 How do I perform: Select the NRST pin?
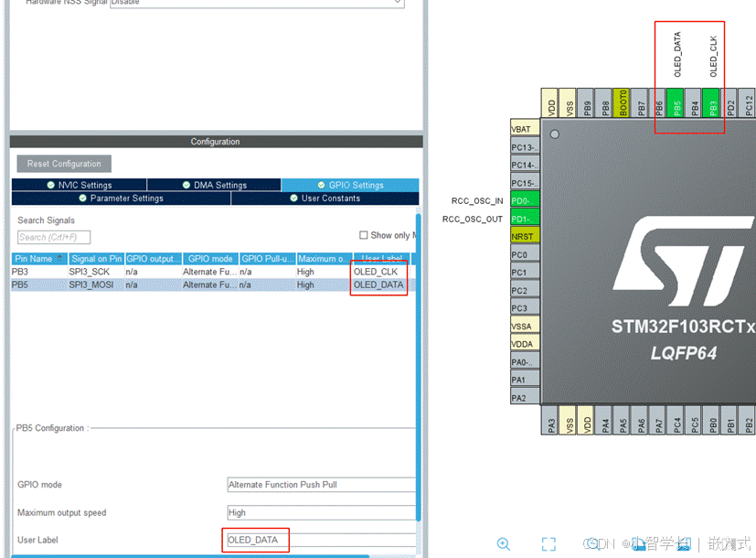point(525,236)
